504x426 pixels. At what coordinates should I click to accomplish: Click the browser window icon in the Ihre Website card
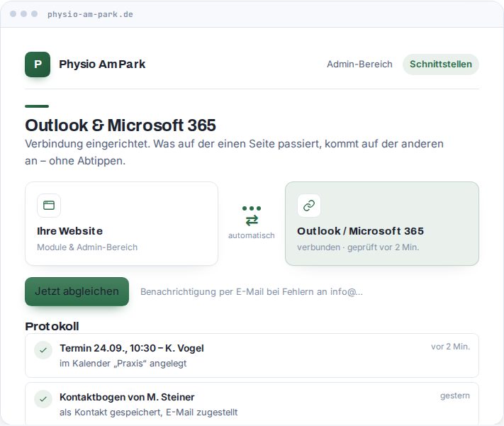coord(49,205)
